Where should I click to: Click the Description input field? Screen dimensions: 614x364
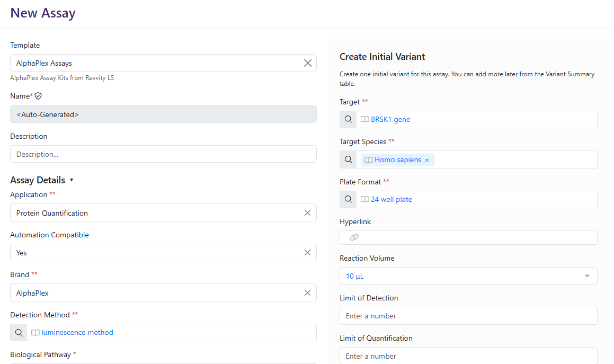pyautogui.click(x=163, y=154)
